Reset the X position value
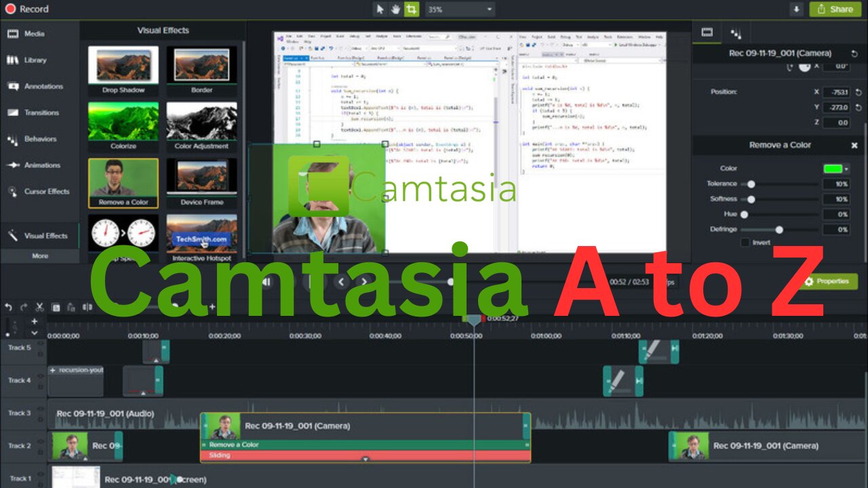Viewport: 868px width, 488px height. coord(859,92)
